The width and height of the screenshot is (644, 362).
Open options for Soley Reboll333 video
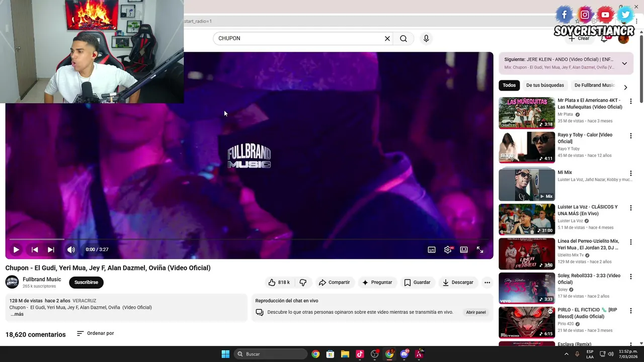point(630,277)
